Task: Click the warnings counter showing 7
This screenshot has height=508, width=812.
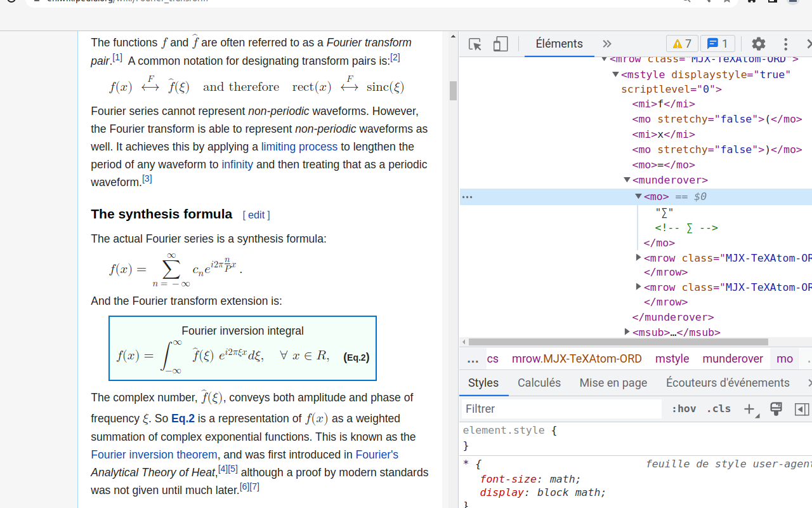Action: tap(682, 44)
